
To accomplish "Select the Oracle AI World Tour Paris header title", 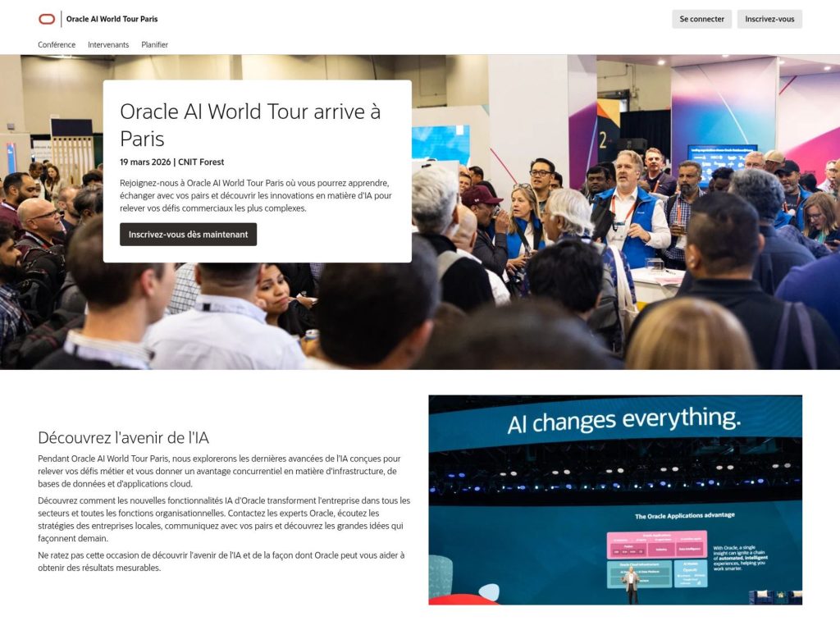I will point(112,18).
